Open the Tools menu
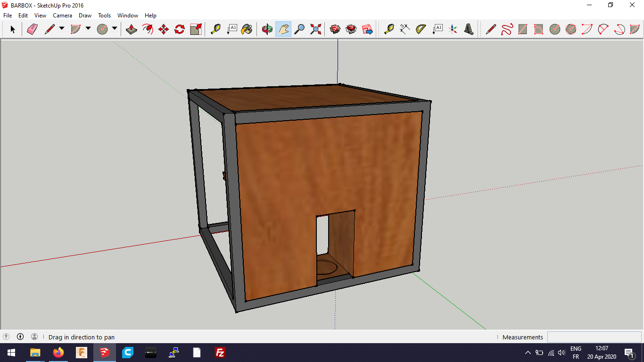644x362 pixels. point(105,16)
